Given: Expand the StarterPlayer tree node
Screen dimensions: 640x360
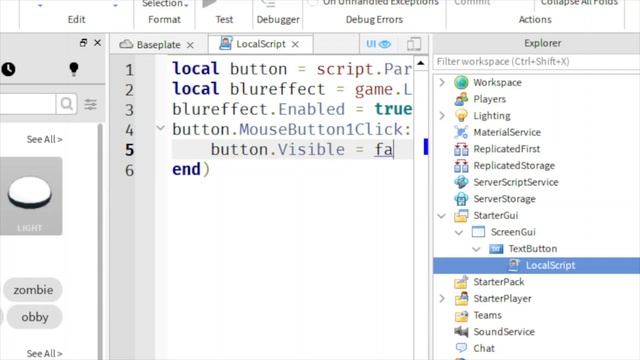Looking at the screenshot, I should [442, 298].
